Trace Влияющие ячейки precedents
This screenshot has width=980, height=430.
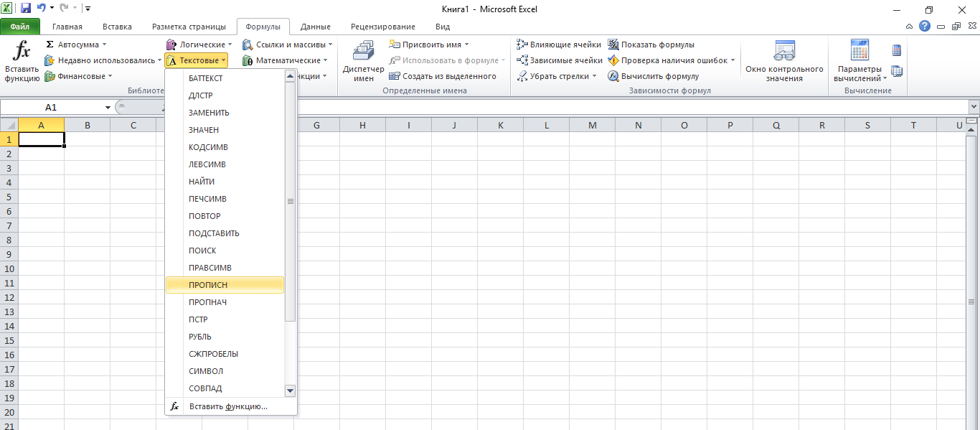559,45
